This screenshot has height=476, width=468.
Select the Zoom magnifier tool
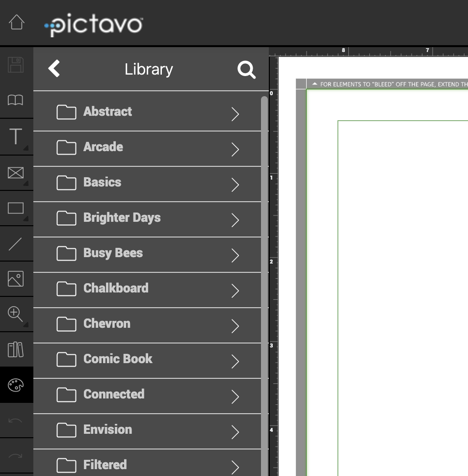click(x=15, y=314)
